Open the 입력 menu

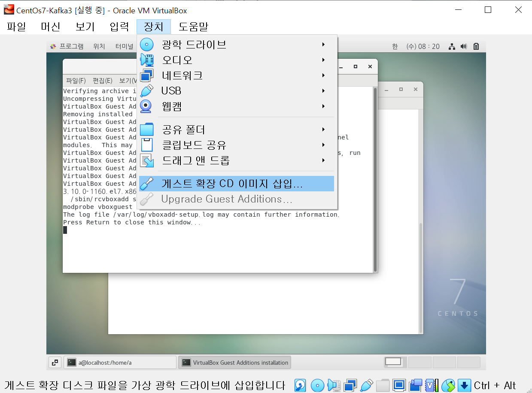119,27
